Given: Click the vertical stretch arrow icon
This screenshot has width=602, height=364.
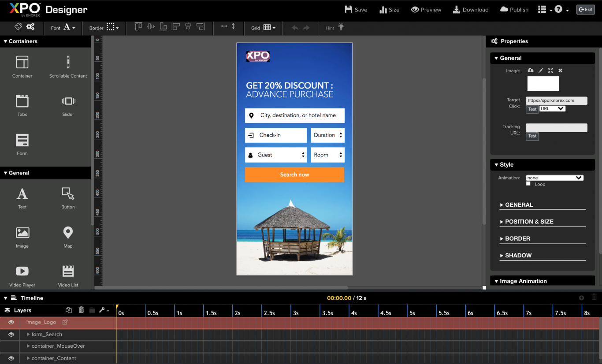Looking at the screenshot, I should 233,26.
